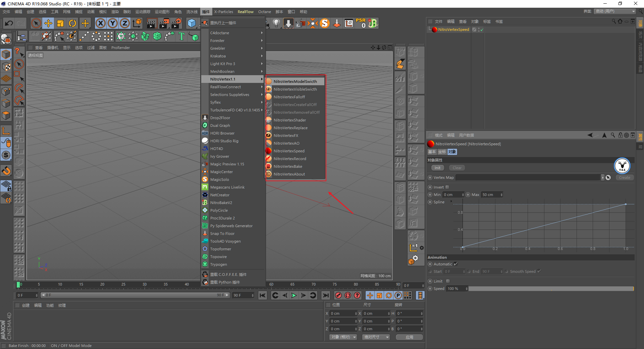This screenshot has height=349, width=644.
Task: Activate the Scale tool in top toolbar
Action: click(60, 23)
